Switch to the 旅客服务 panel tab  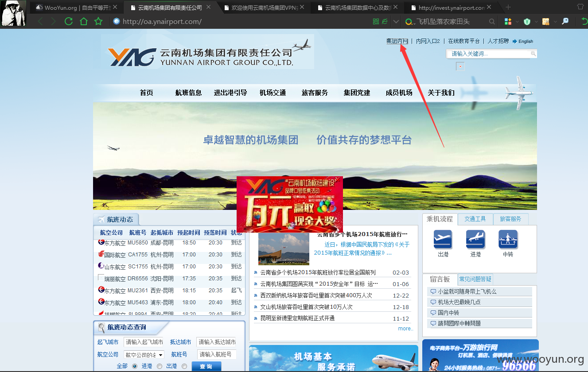tap(510, 219)
